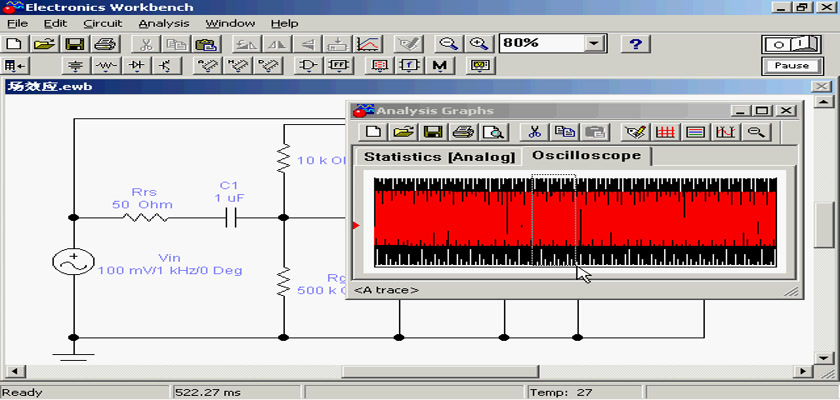Viewport: 840px width, 400px height.
Task: Click the Analysis Graphs toolbar icon in main toolbar
Action: [369, 44]
